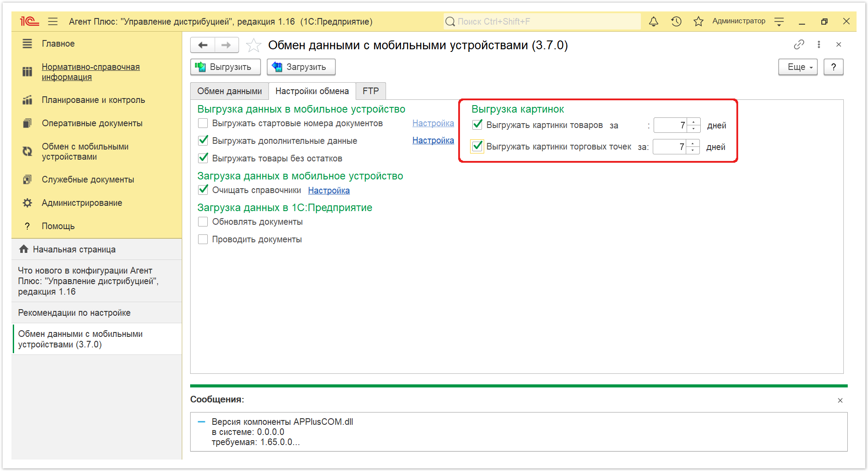Screen dimensions: 868x471
Task: Open the history clock icon
Action: click(x=676, y=21)
